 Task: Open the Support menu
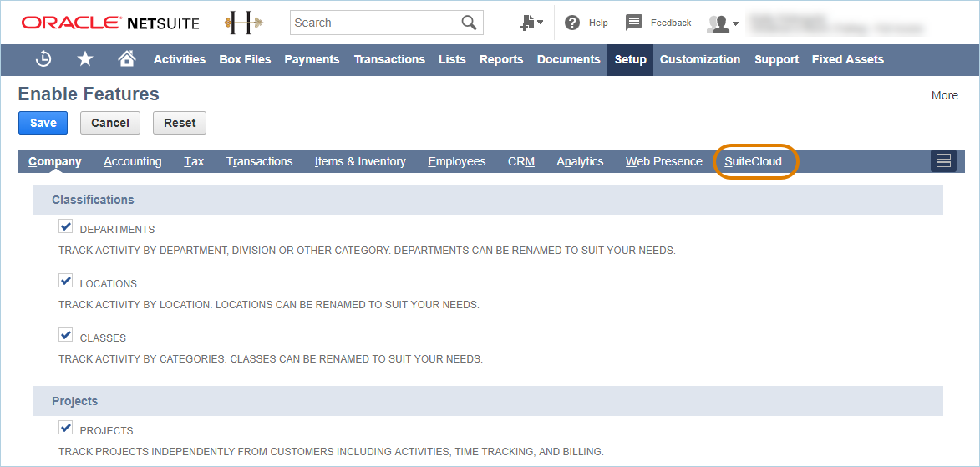tap(776, 59)
